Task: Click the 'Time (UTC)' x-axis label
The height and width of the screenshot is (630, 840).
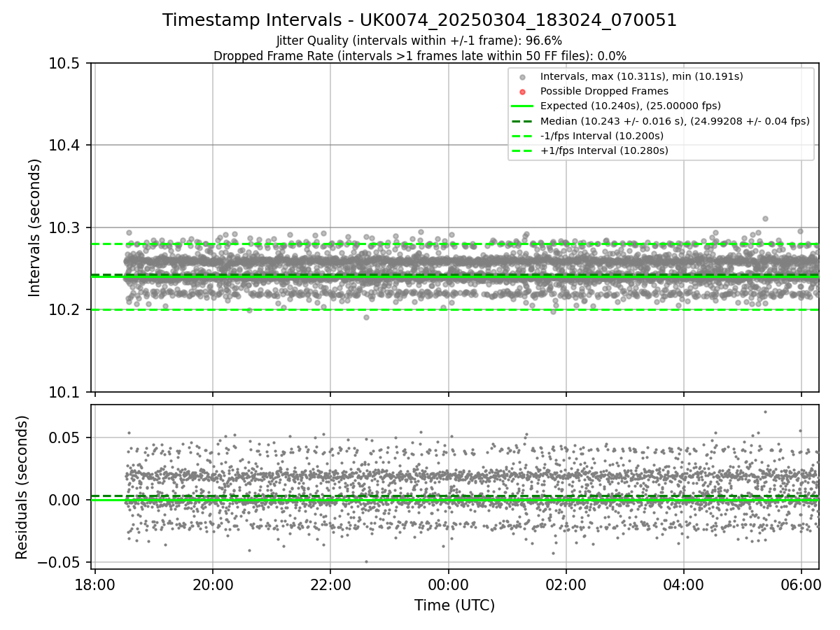Action: click(454, 605)
